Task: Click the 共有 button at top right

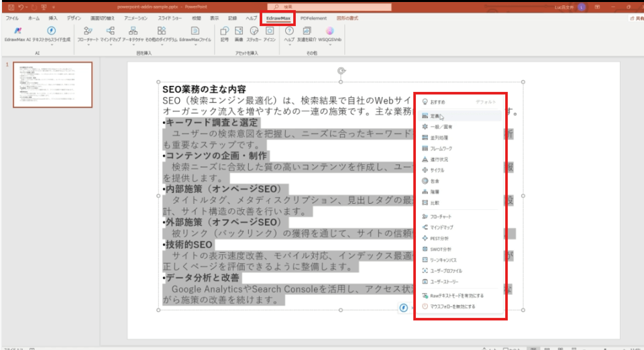Action: (637, 18)
